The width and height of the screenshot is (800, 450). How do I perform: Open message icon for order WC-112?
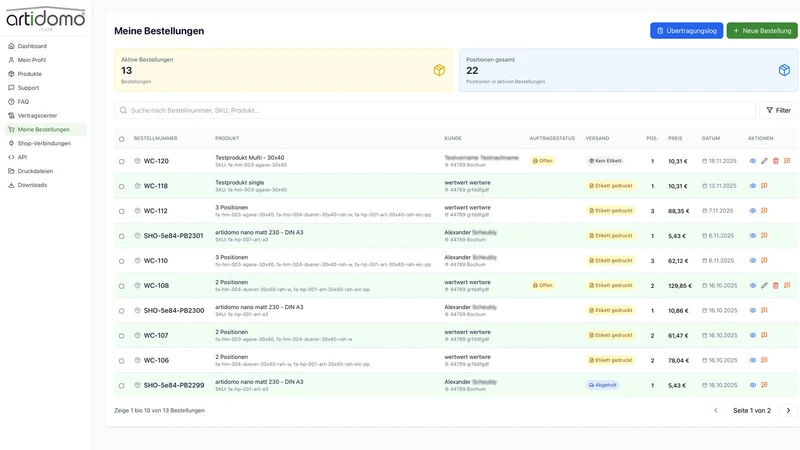click(x=764, y=211)
